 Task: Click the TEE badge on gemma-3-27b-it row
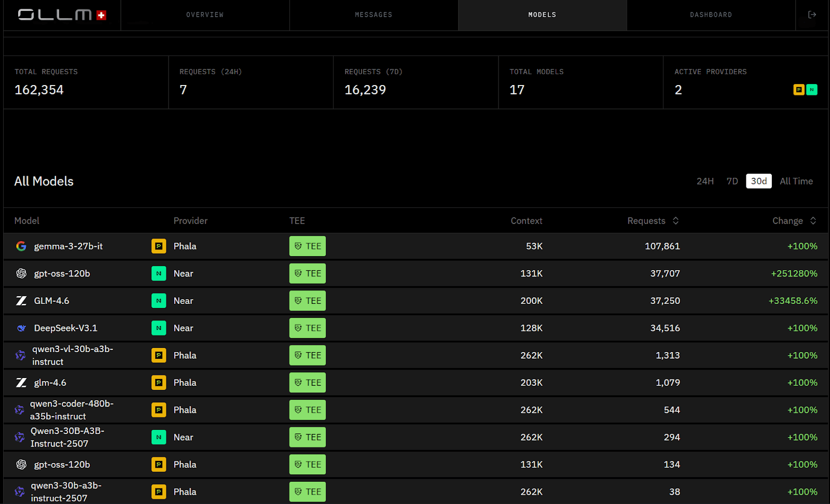click(308, 246)
